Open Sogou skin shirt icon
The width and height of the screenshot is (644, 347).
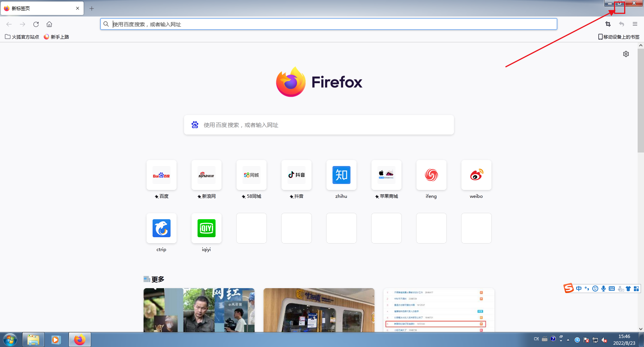click(628, 289)
